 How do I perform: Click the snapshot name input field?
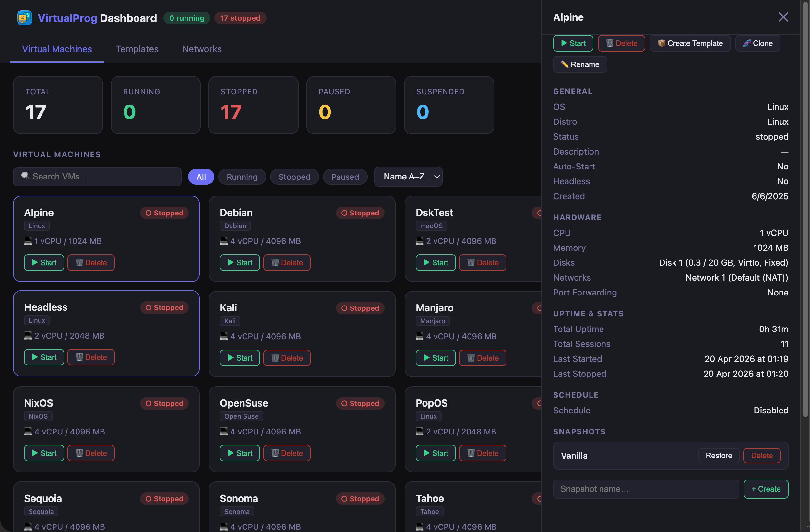[645, 489]
